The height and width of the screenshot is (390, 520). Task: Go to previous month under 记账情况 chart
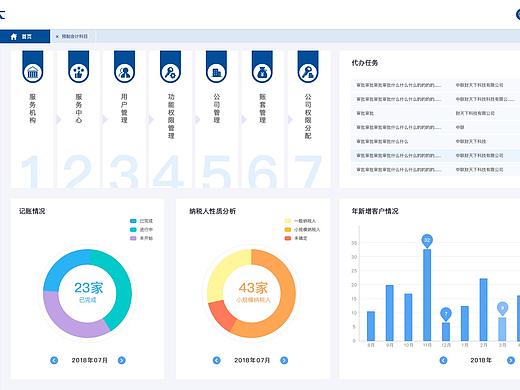[x=54, y=360]
